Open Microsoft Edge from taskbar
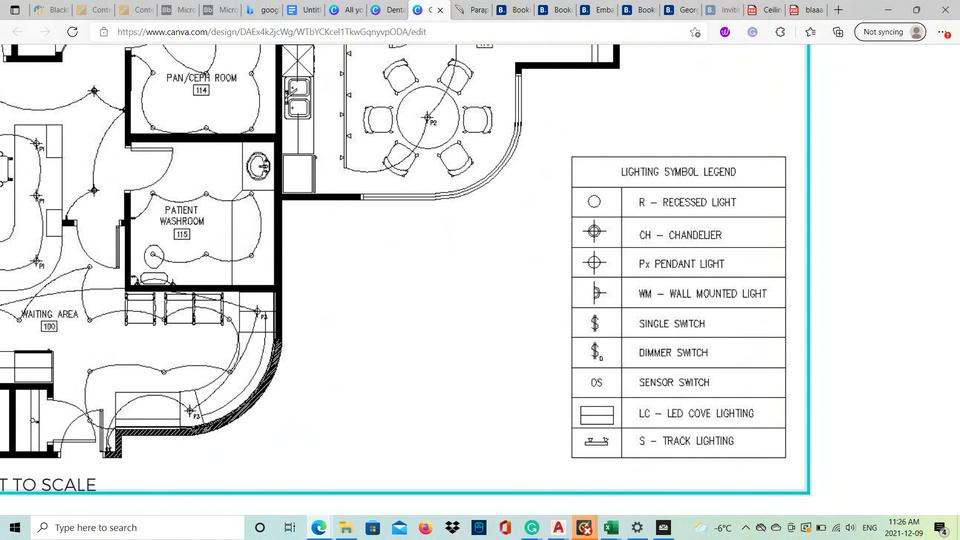The height and width of the screenshot is (540, 960). point(318,527)
